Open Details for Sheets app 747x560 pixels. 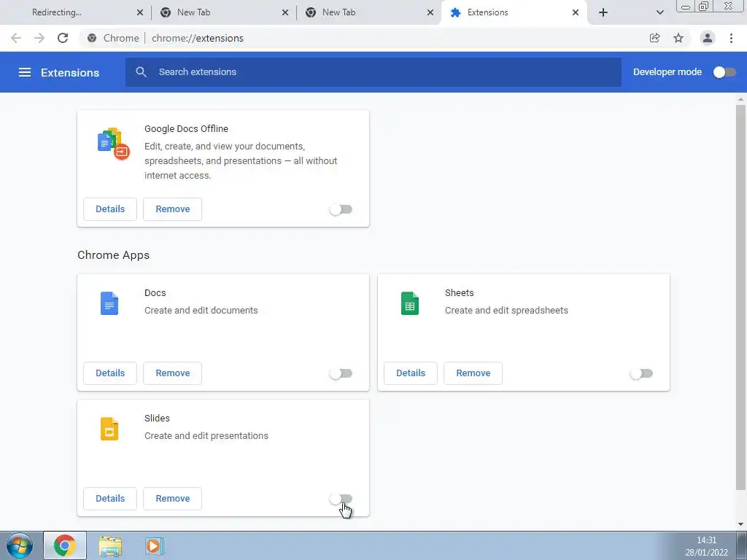(411, 373)
